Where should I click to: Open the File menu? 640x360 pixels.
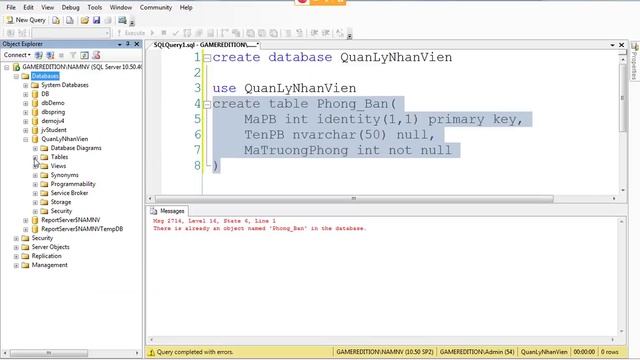tap(11, 7)
